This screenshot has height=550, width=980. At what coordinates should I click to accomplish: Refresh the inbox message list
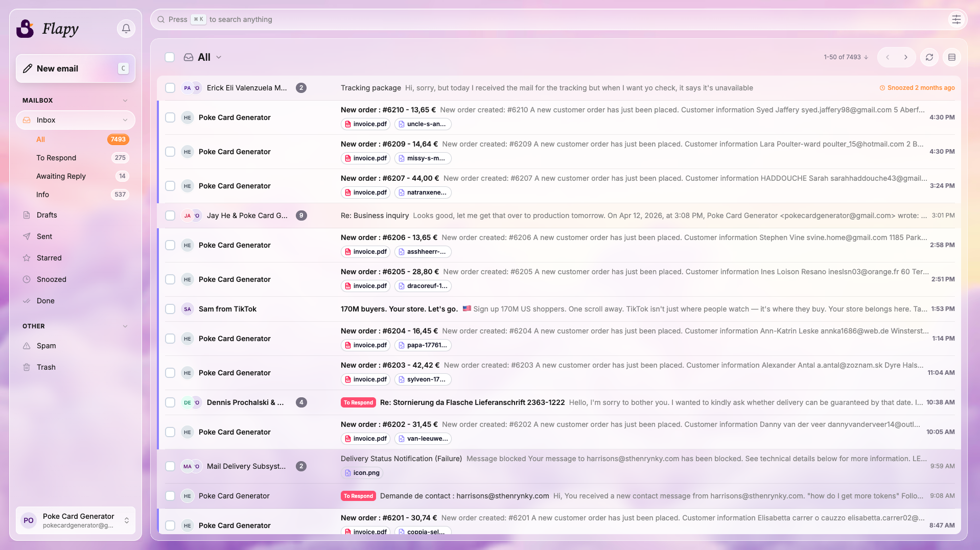pyautogui.click(x=929, y=57)
